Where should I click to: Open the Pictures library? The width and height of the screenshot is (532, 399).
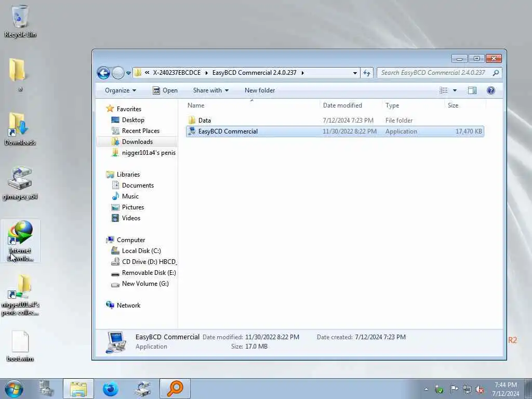128,207
